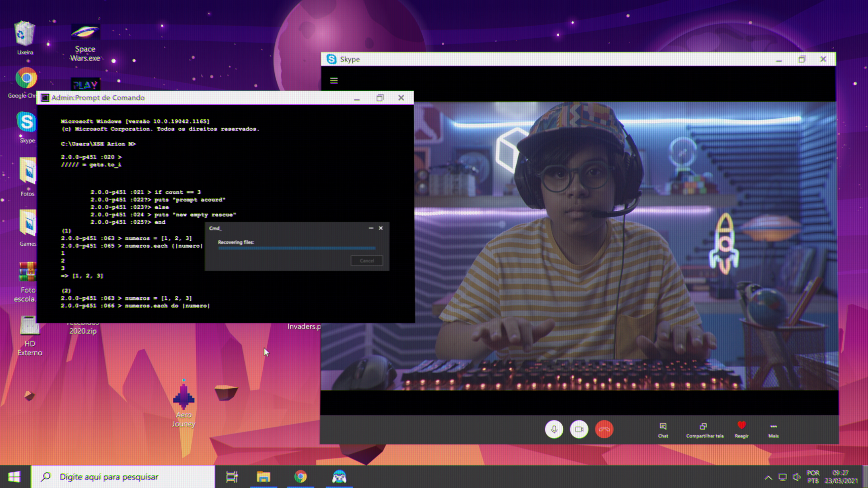This screenshot has height=488, width=868.
Task: Cancel the Recovering files dialog
Action: tap(367, 261)
